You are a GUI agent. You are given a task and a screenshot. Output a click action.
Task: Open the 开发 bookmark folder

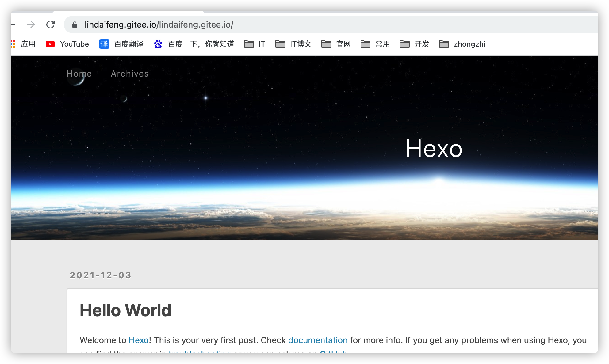click(414, 44)
